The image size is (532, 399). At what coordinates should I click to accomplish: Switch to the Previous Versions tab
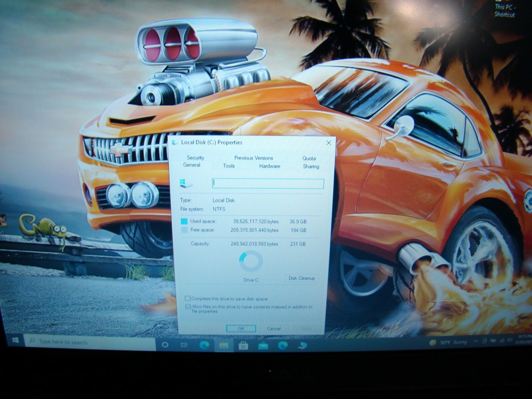point(253,158)
